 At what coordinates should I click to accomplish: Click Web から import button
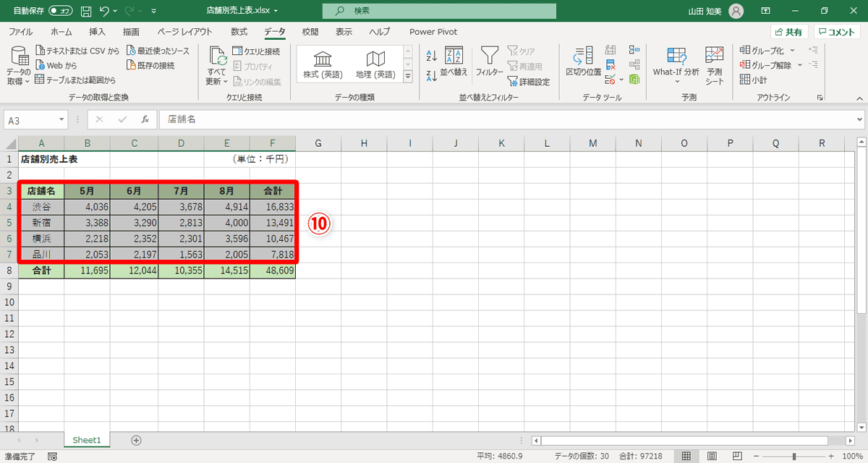tap(56, 66)
